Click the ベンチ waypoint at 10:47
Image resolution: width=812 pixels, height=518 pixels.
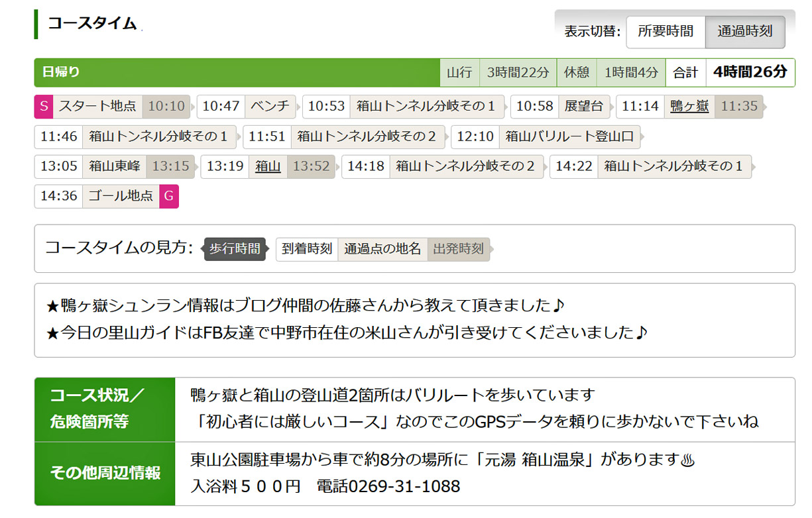[x=270, y=106]
